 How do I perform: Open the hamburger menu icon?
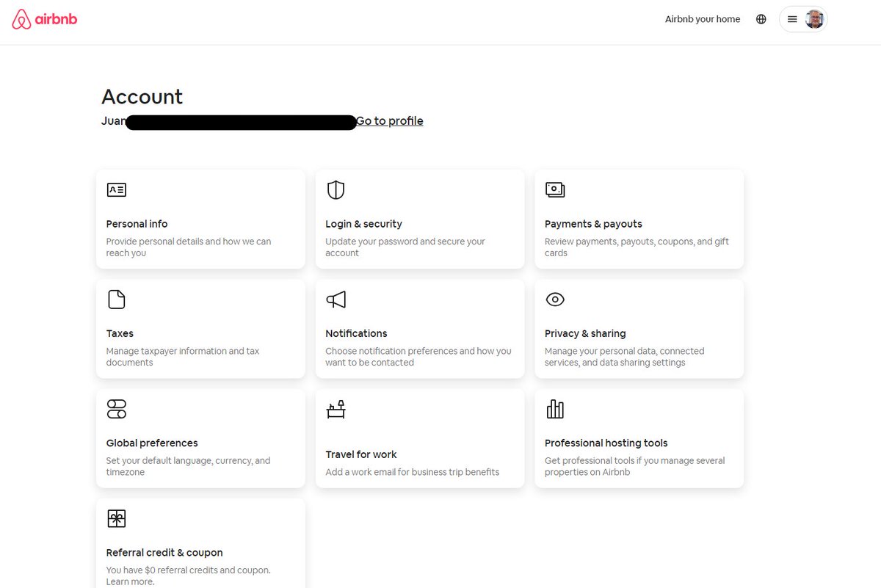coord(792,19)
